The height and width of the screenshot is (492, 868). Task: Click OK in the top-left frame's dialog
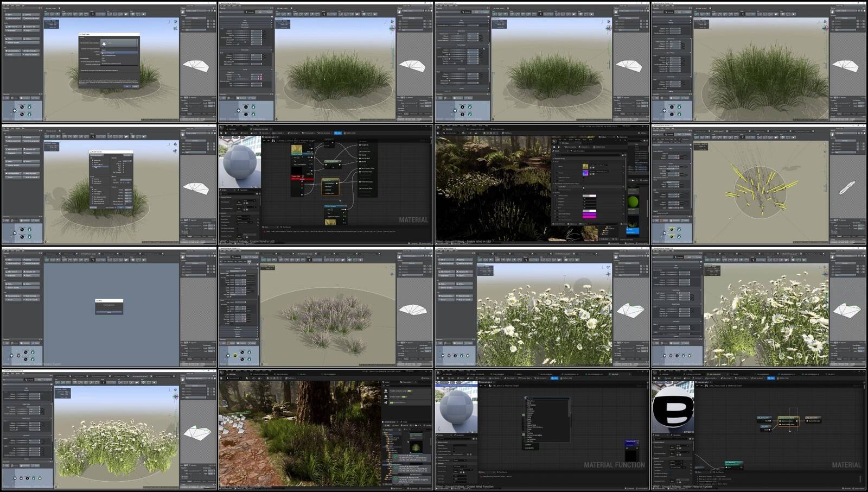[x=127, y=86]
